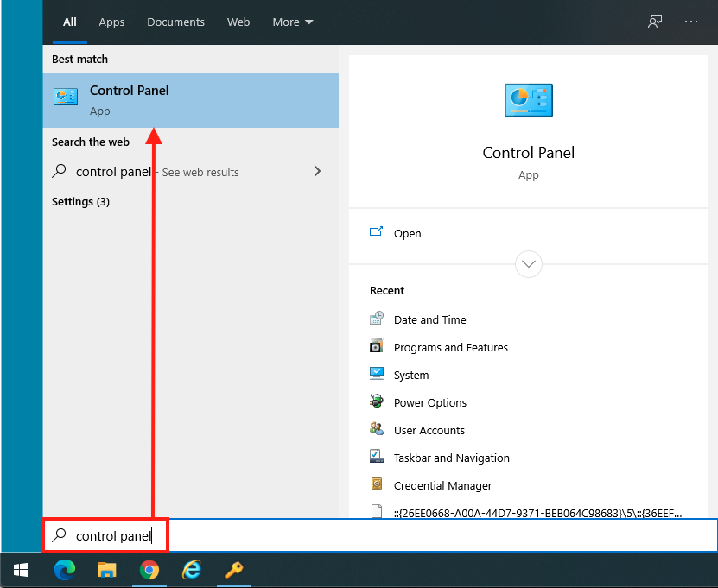Viewport: 718px width, 588px height.
Task: Click the Power Options icon
Action: tap(377, 401)
